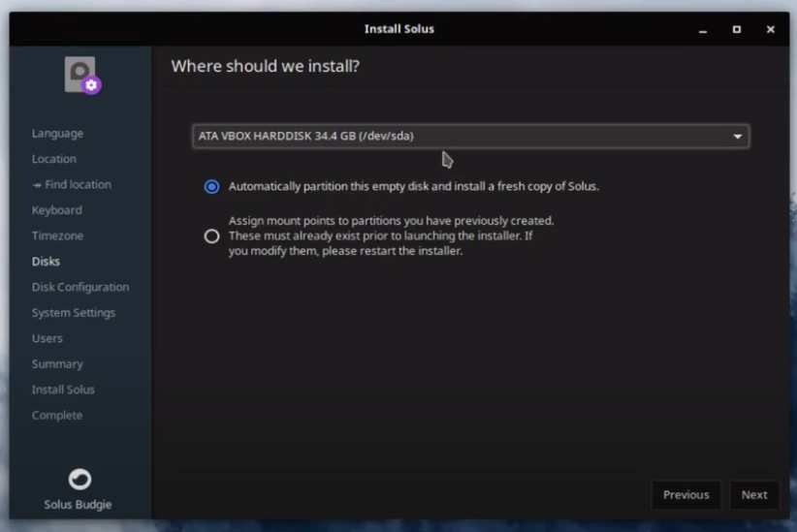Select Install Solus step in sidebar
This screenshot has width=797, height=532.
tap(63, 390)
